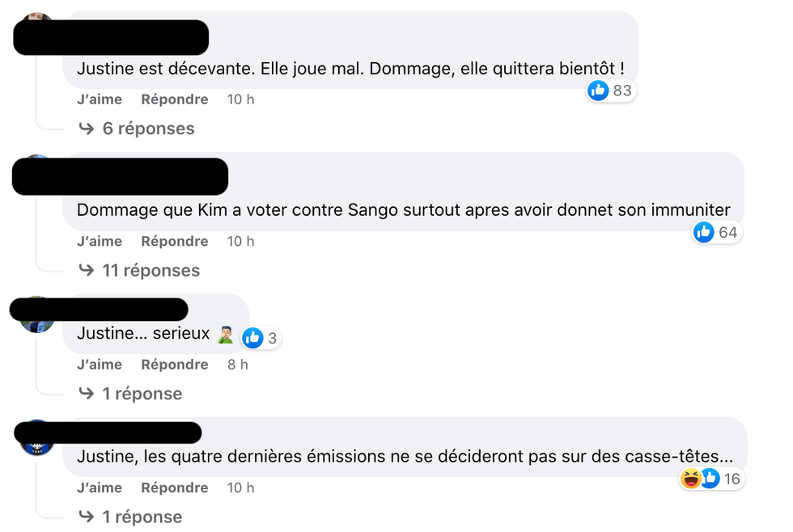Screen dimensions: 793x532
Task: Click the thumbs-up reaction icon showing 83
Action: coord(598,91)
